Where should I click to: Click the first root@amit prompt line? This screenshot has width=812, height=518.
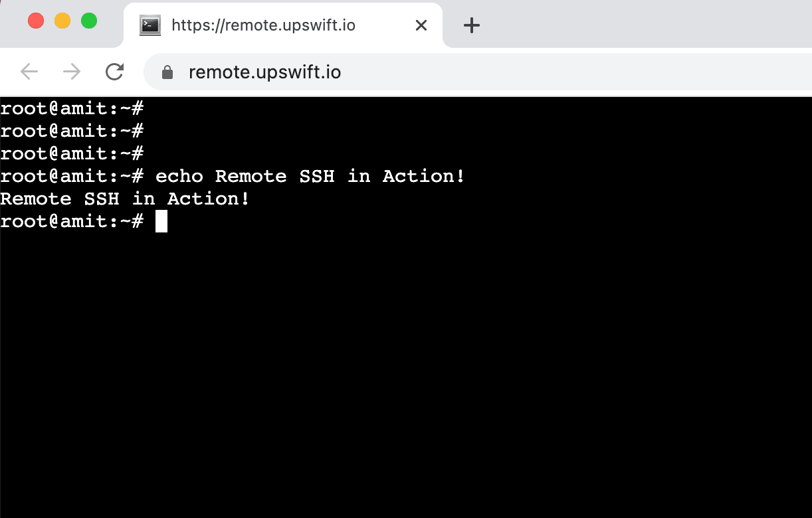coord(72,109)
